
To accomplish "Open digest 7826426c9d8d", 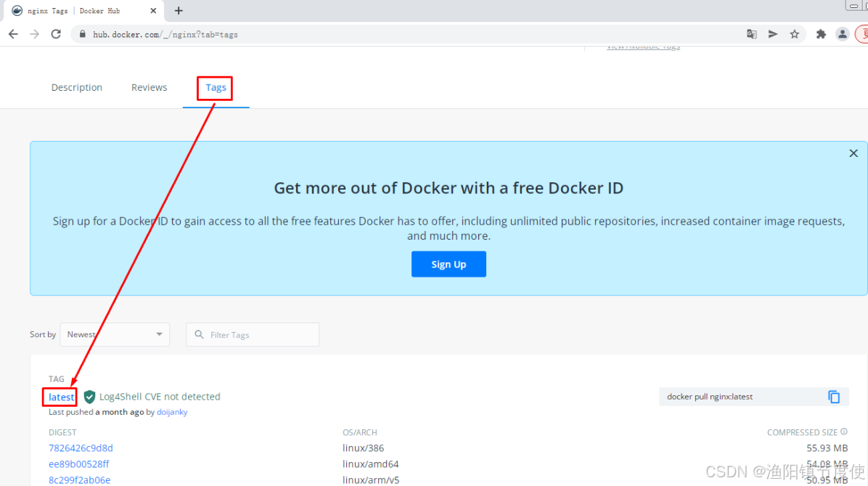I will tap(81, 447).
